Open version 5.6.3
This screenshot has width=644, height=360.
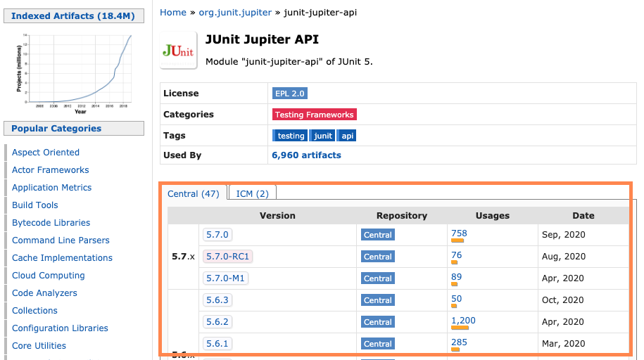217,300
